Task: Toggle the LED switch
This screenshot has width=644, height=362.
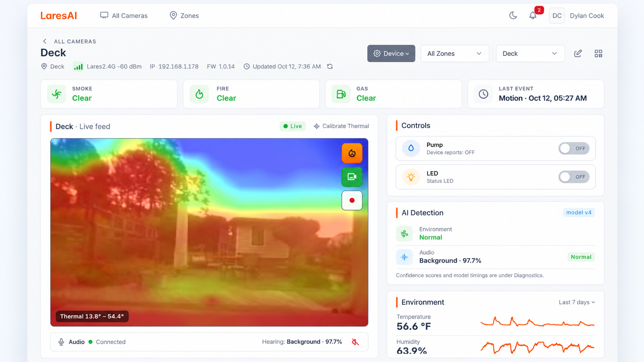Action: tap(574, 177)
